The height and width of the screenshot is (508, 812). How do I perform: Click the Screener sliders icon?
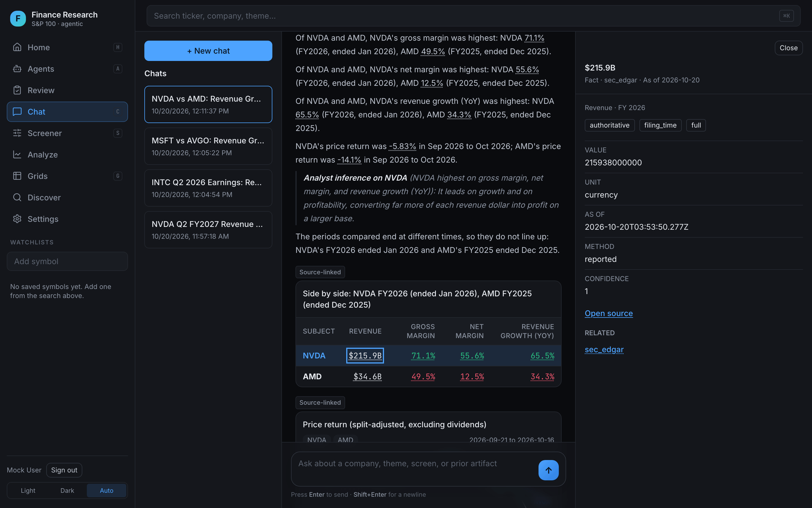pos(17,133)
